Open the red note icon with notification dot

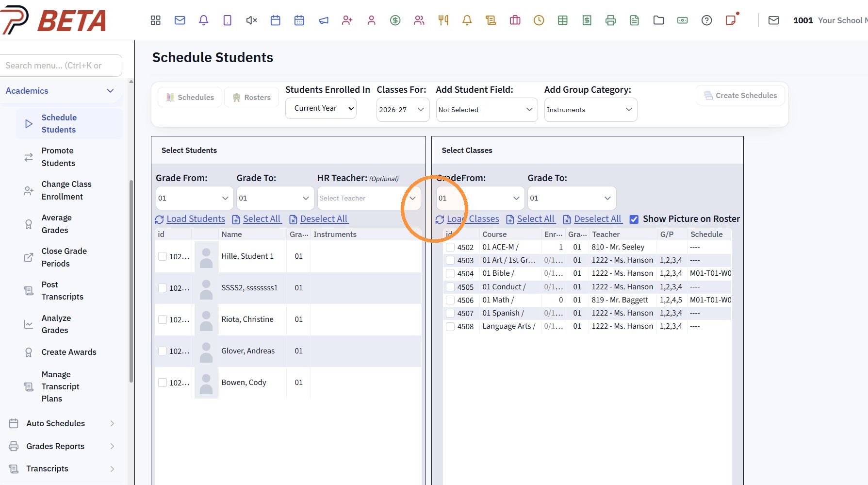(x=731, y=20)
